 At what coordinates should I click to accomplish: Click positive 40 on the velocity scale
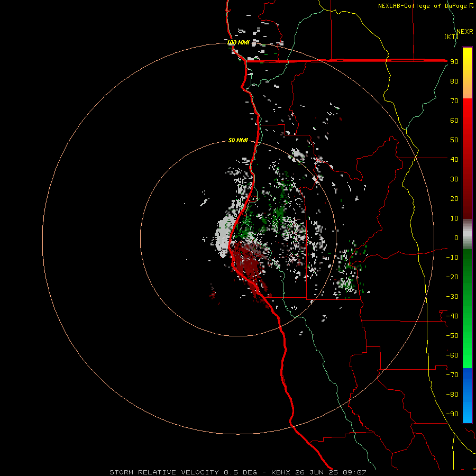tap(454, 159)
